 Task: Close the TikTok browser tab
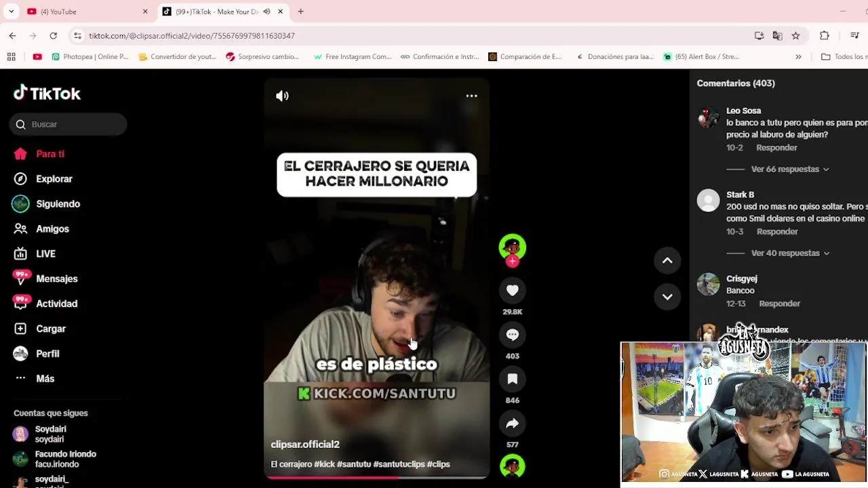click(x=280, y=12)
